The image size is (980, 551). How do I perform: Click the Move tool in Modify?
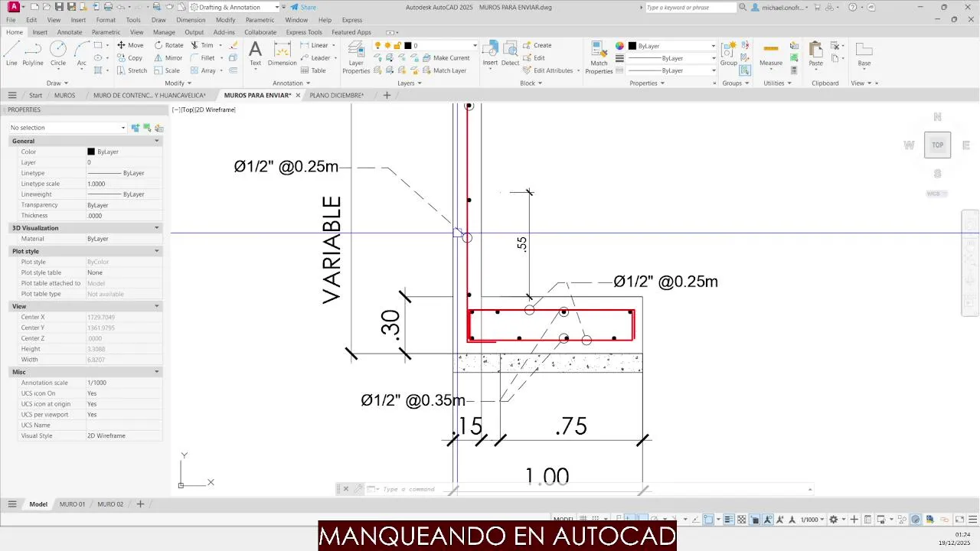(x=130, y=45)
